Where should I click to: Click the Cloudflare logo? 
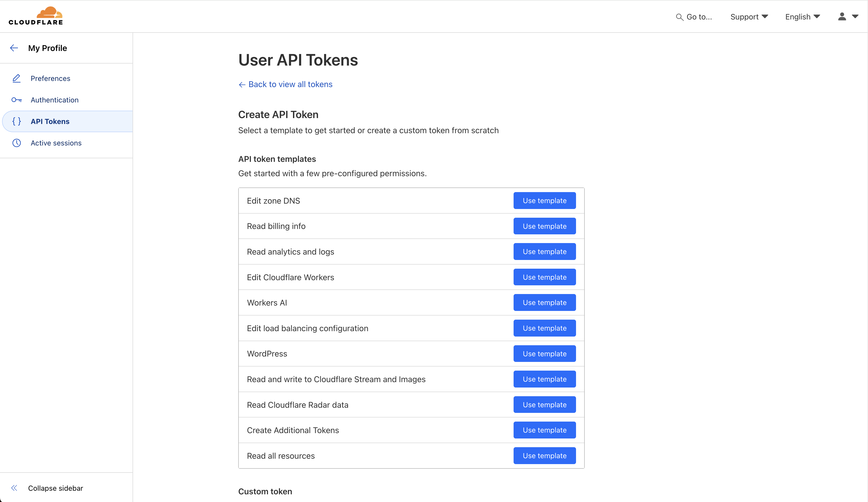click(36, 16)
